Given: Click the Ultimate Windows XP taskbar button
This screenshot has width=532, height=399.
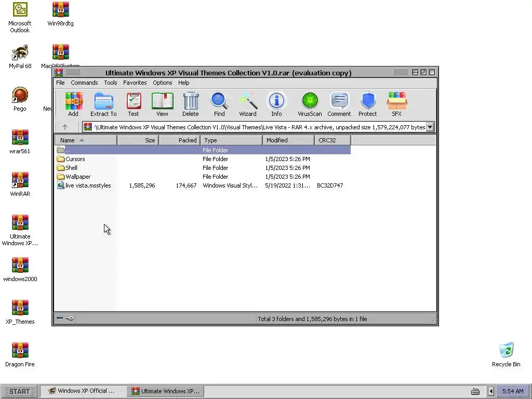Looking at the screenshot, I should point(166,391).
